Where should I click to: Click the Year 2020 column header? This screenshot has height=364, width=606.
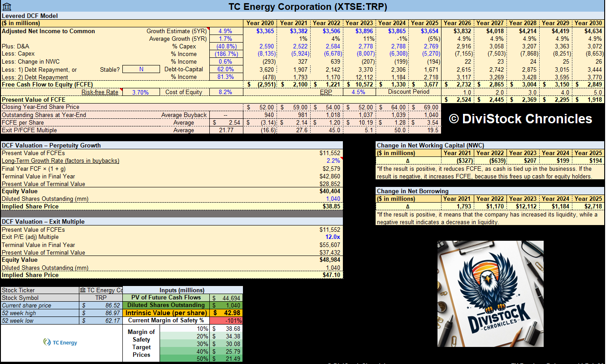point(260,23)
